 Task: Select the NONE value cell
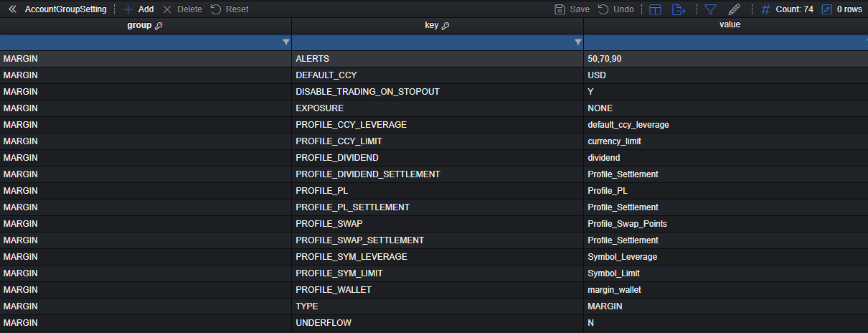tap(726, 108)
